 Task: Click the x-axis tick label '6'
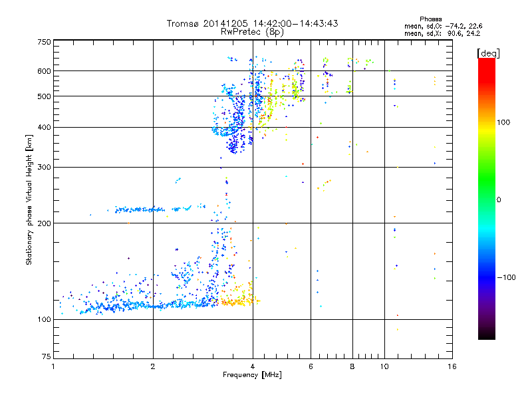[311, 366]
